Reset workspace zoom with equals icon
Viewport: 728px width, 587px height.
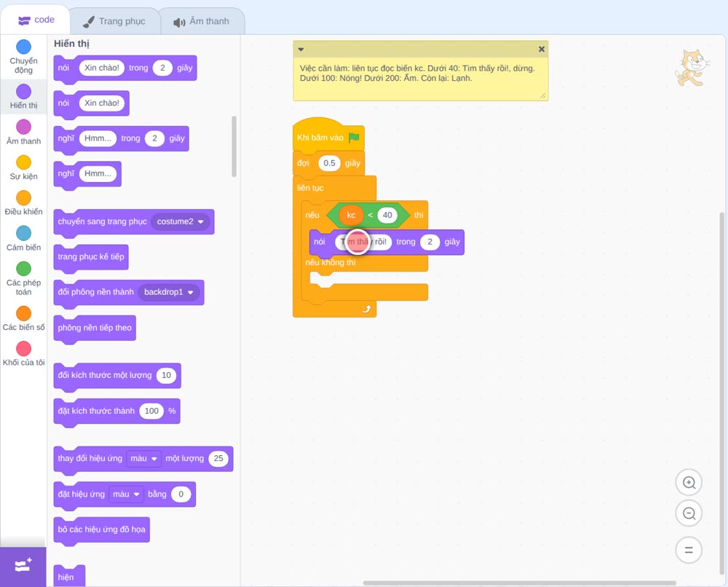(689, 550)
